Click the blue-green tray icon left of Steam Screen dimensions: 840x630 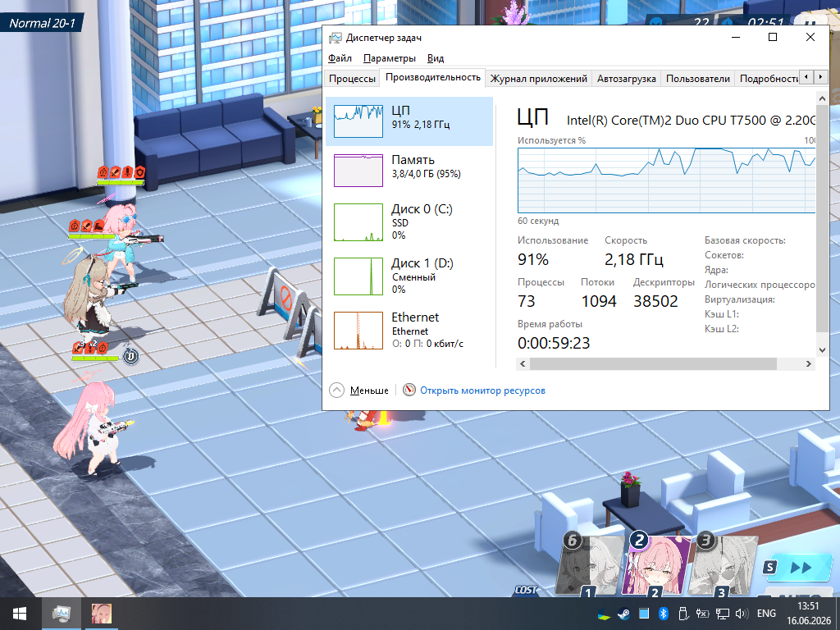point(604,614)
